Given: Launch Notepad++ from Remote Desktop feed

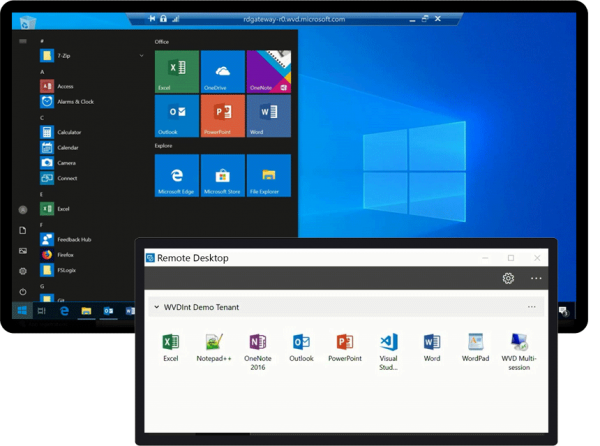Looking at the screenshot, I should pyautogui.click(x=214, y=347).
